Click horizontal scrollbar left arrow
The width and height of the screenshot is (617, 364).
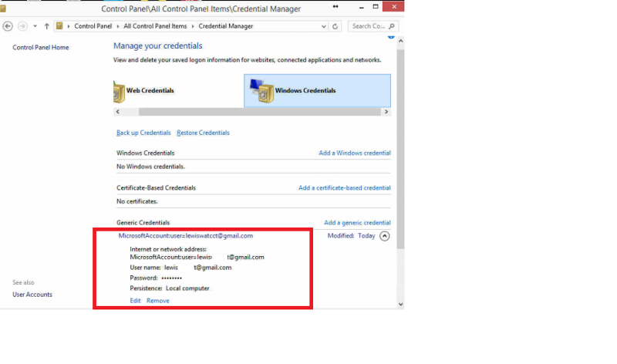point(117,112)
